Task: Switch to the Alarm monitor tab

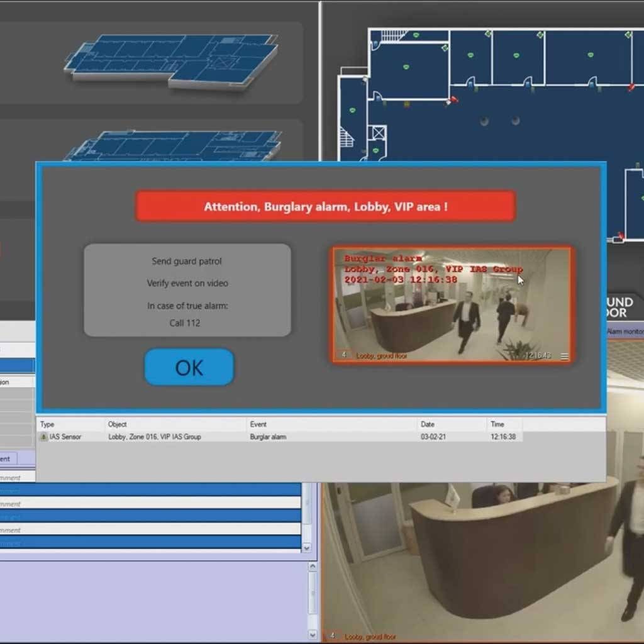Action: pyautogui.click(x=624, y=331)
